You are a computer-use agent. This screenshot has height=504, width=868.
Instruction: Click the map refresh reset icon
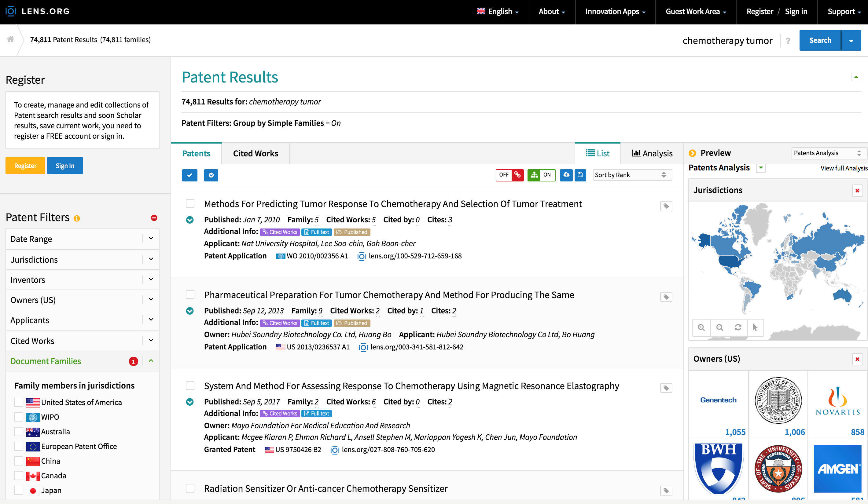[x=738, y=327]
